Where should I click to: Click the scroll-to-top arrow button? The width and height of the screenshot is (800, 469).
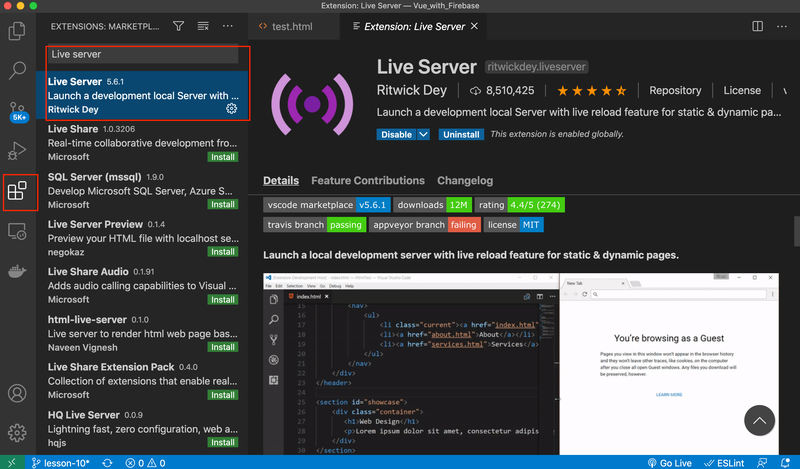[x=759, y=420]
